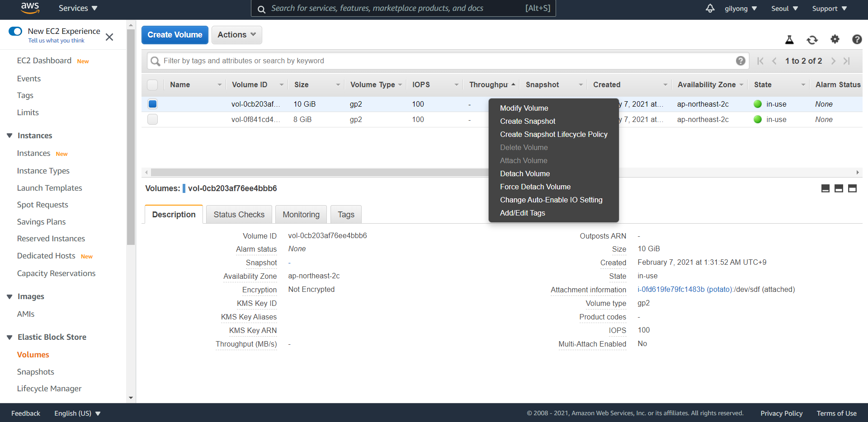Click the Create Volume button
868x422 pixels.
click(x=175, y=35)
